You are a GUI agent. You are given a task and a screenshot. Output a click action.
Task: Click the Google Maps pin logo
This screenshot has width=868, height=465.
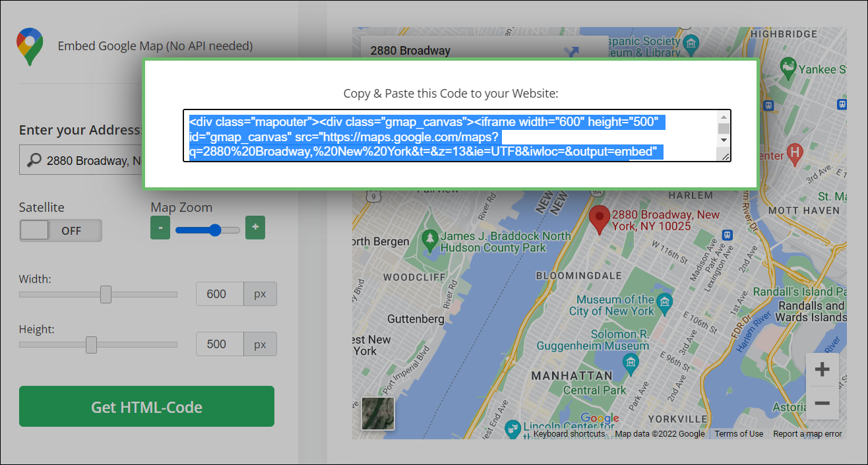click(x=30, y=46)
